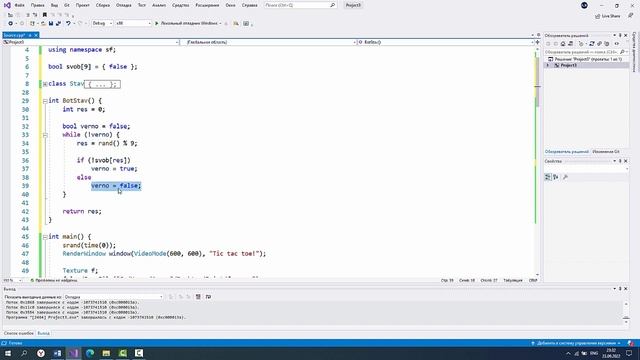Image resolution: width=640 pixels, height=360 pixels.
Task: Click the no issues found indicator
Action: (x=54, y=280)
